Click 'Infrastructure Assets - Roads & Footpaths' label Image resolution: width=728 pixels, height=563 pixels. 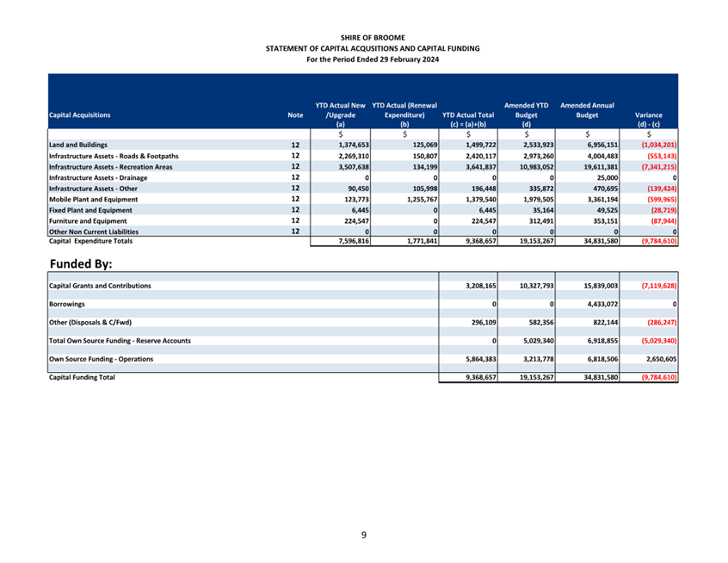click(x=114, y=156)
